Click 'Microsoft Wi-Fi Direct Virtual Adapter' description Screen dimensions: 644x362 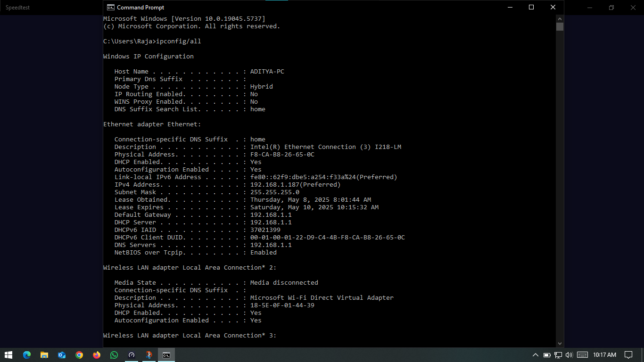click(x=322, y=298)
